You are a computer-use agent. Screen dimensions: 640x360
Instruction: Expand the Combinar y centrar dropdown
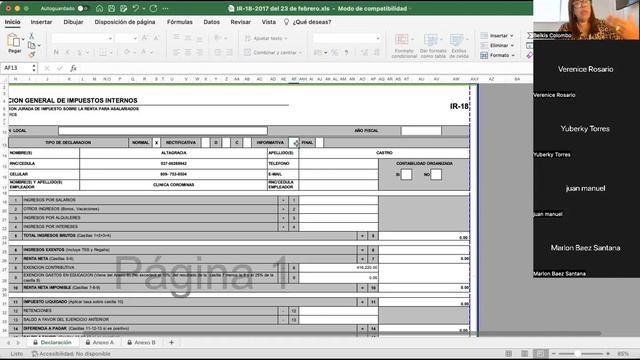(x=300, y=53)
